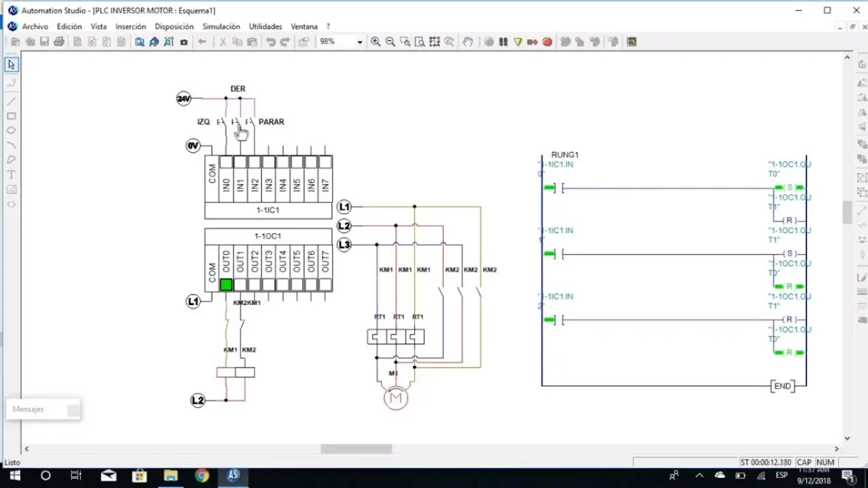
Task: Open the zoom percentage dropdown
Action: tap(359, 42)
